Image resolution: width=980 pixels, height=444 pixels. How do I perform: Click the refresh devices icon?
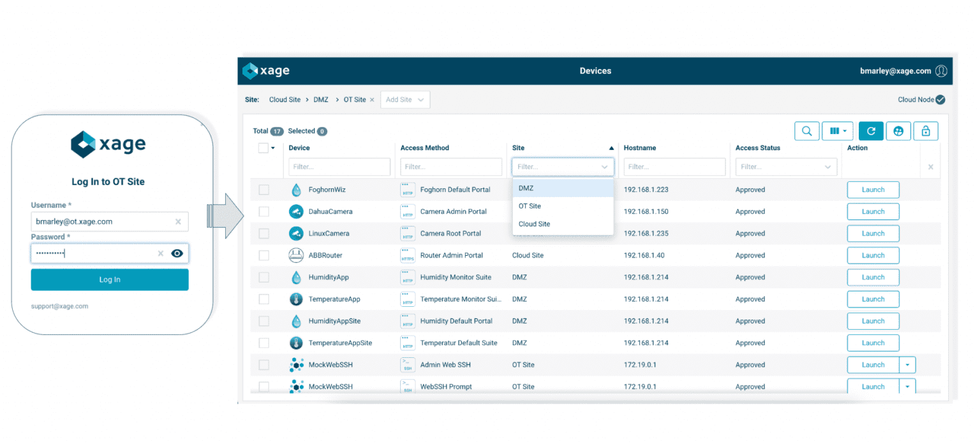coord(870,131)
